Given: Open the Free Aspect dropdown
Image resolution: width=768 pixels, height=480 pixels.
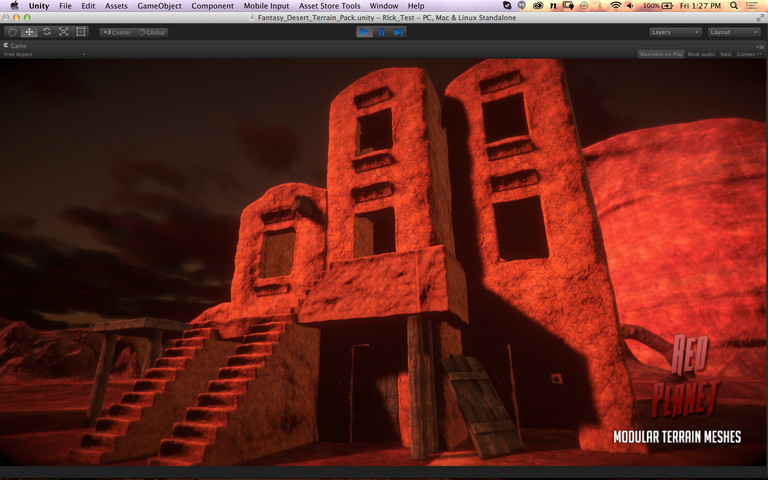Looking at the screenshot, I should 44,54.
